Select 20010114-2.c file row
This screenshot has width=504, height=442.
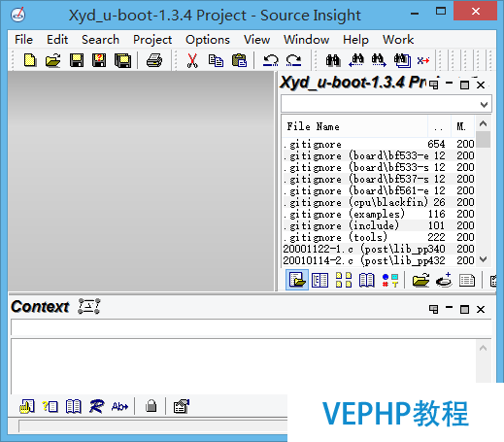[x=379, y=260]
